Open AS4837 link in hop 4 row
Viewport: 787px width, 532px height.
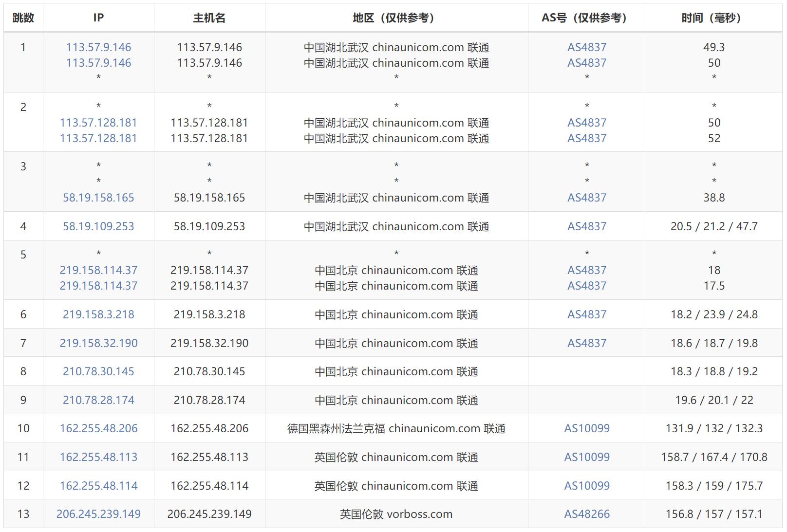pos(587,226)
